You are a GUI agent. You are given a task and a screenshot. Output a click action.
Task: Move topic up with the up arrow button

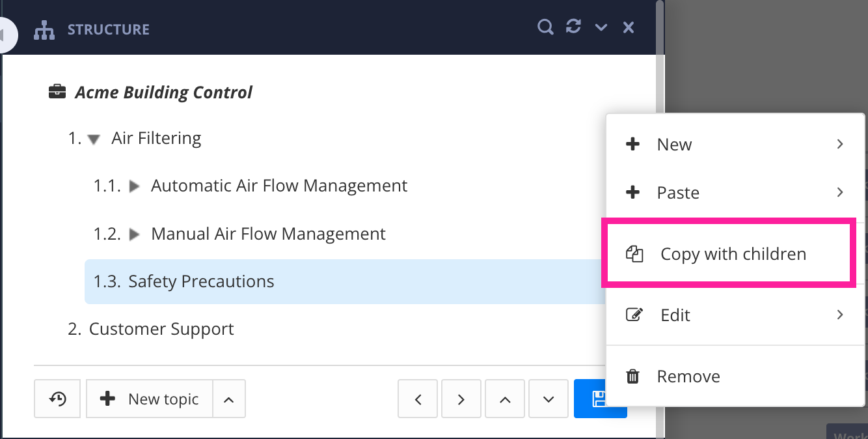505,399
